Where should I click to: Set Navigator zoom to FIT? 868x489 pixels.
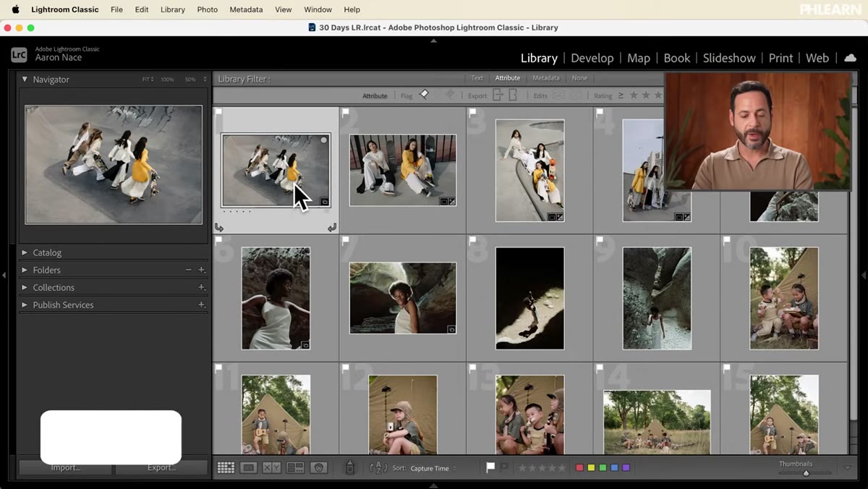[x=148, y=79]
